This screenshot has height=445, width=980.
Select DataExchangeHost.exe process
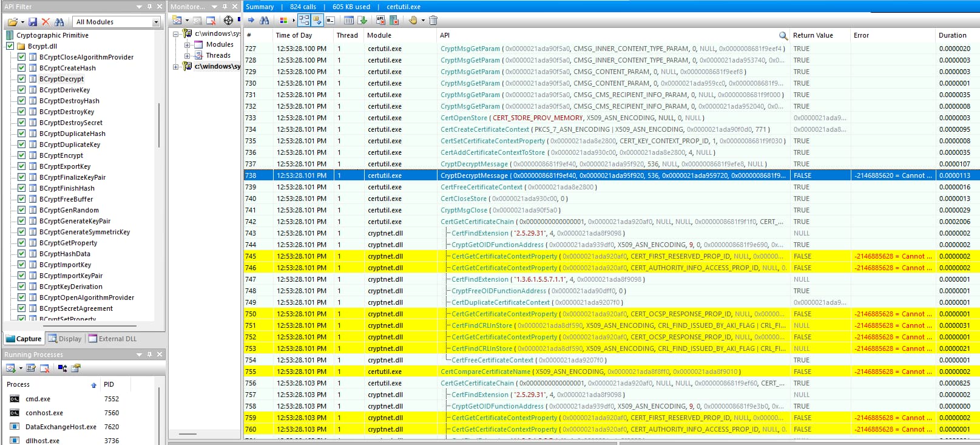(61, 427)
